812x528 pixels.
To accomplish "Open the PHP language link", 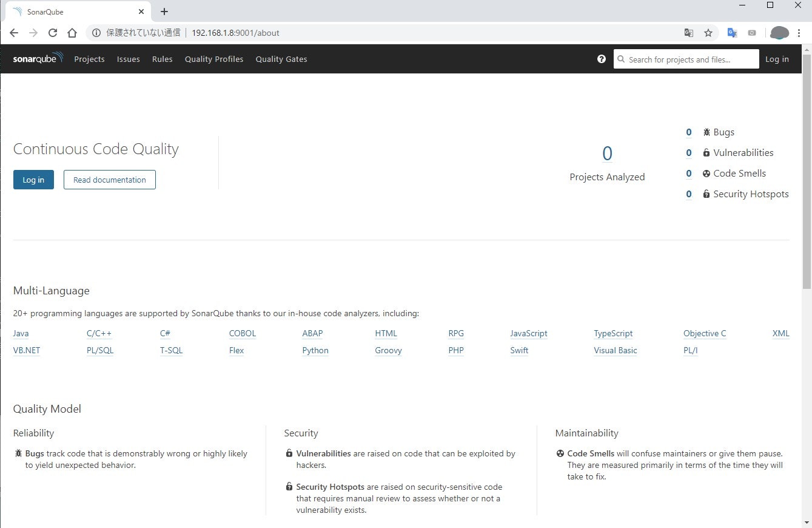I will pos(456,350).
